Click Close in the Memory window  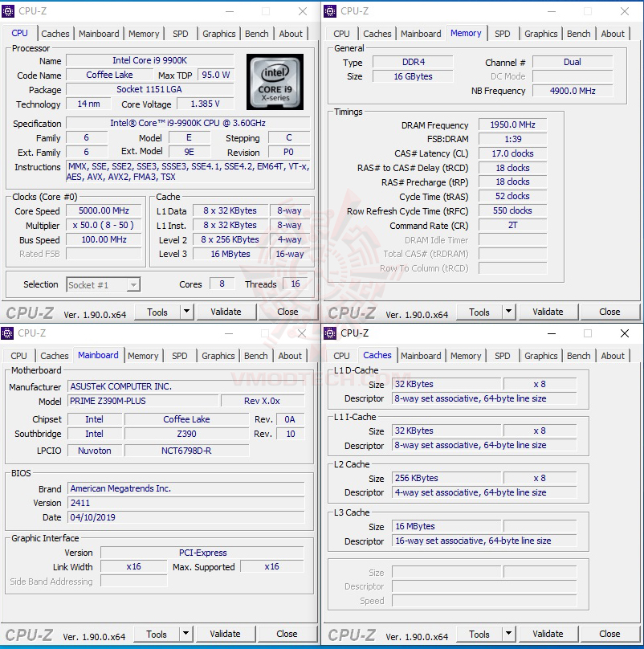pyautogui.click(x=610, y=312)
